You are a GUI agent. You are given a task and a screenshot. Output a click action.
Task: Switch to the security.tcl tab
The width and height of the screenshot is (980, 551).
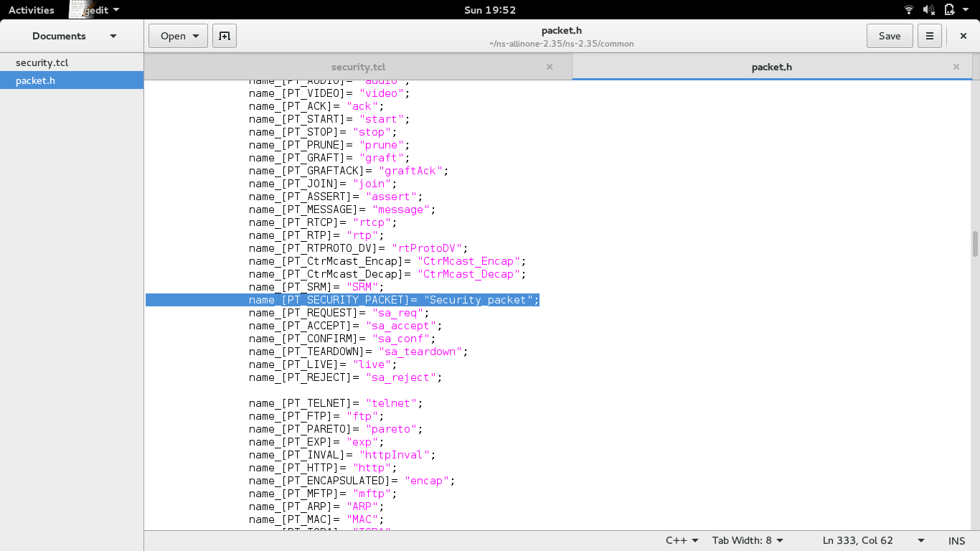[358, 67]
